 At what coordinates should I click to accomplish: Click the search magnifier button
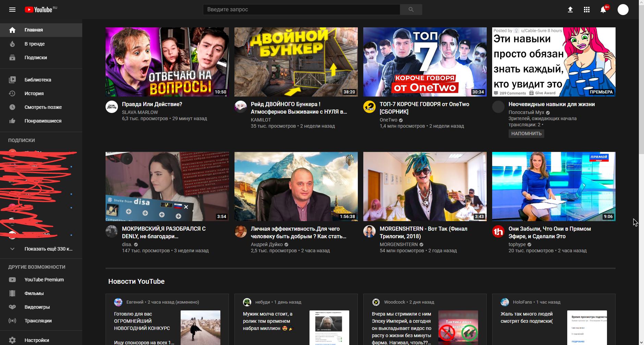click(x=411, y=10)
